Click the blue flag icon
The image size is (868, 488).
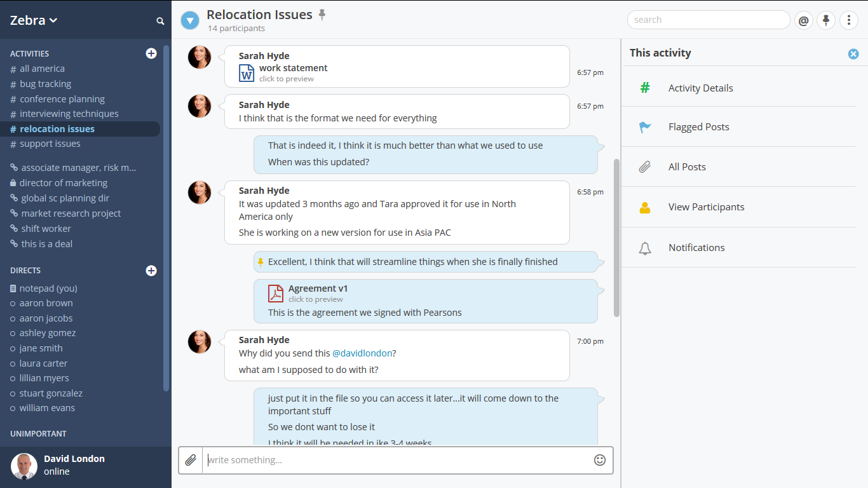click(x=645, y=127)
